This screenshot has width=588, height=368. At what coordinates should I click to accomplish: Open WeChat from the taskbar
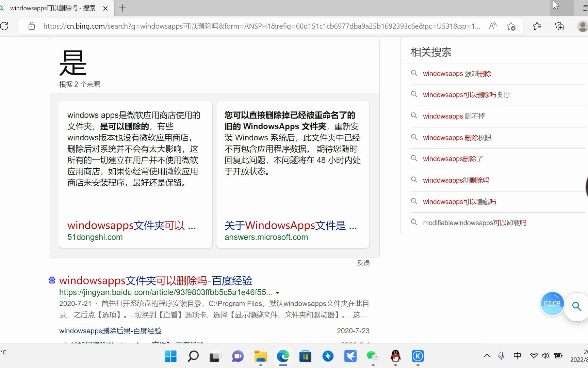click(x=373, y=356)
